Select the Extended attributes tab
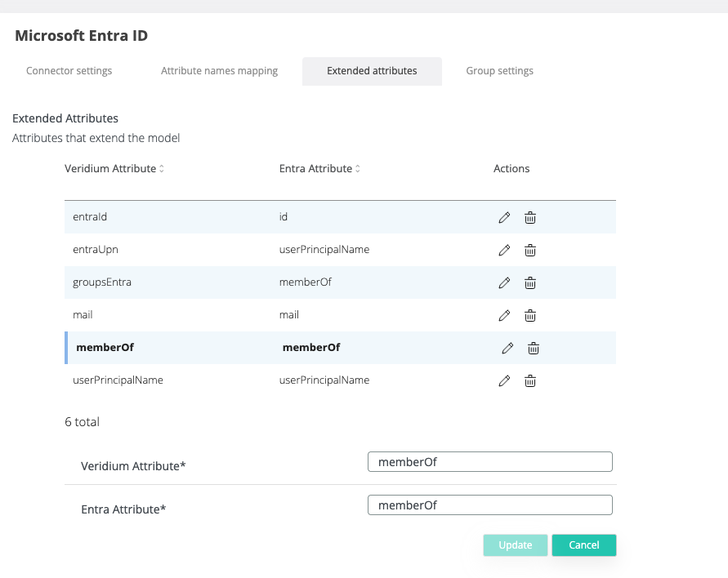 [372, 71]
